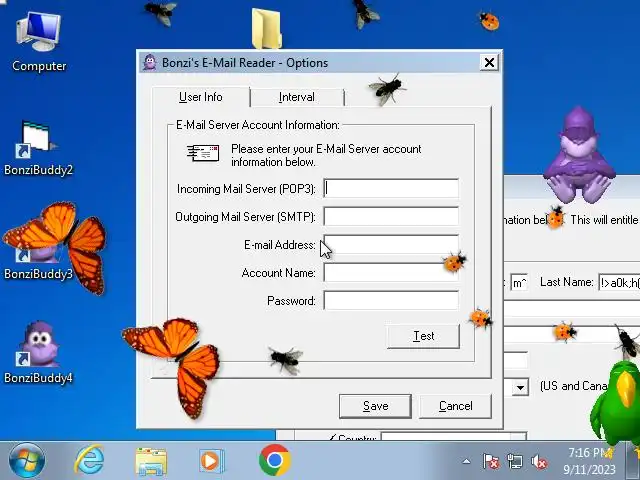Open Windows Explorer from the taskbar
Viewport: 640px width, 480px height.
pos(151,461)
